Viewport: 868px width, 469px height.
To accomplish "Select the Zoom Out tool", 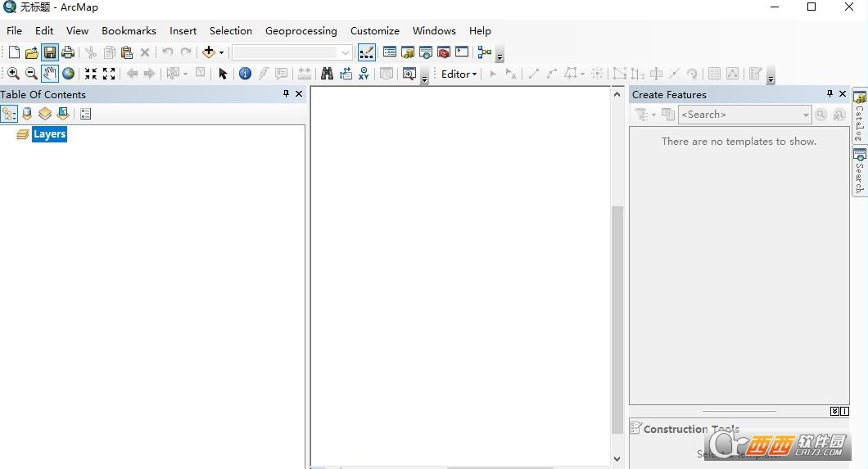I will tap(32, 74).
